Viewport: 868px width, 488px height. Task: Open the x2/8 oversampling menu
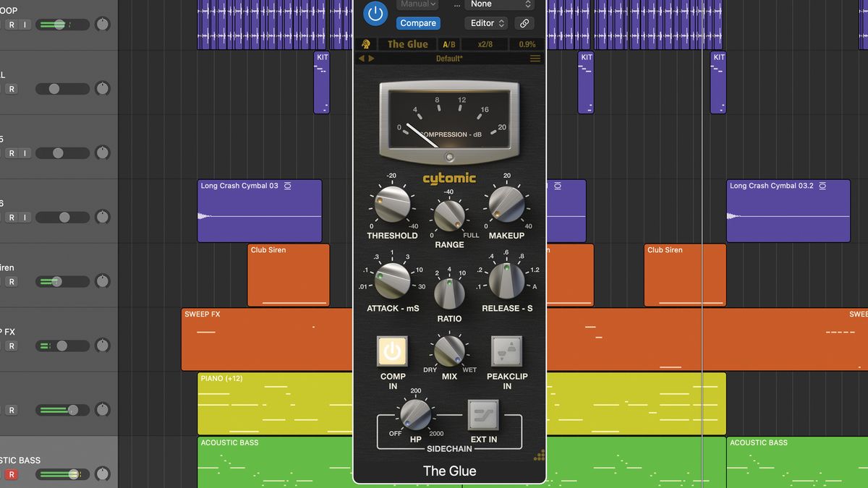tap(484, 44)
